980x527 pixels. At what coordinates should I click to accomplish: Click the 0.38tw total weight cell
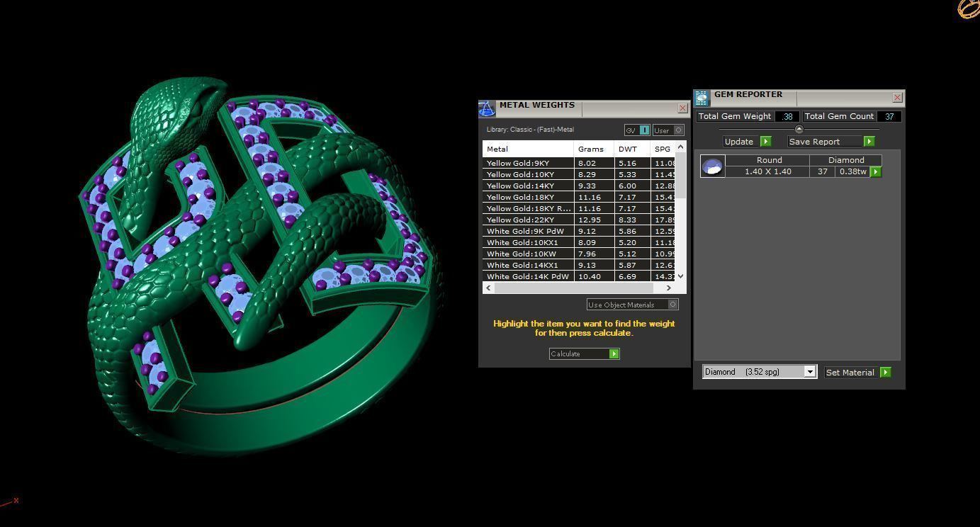pos(852,171)
